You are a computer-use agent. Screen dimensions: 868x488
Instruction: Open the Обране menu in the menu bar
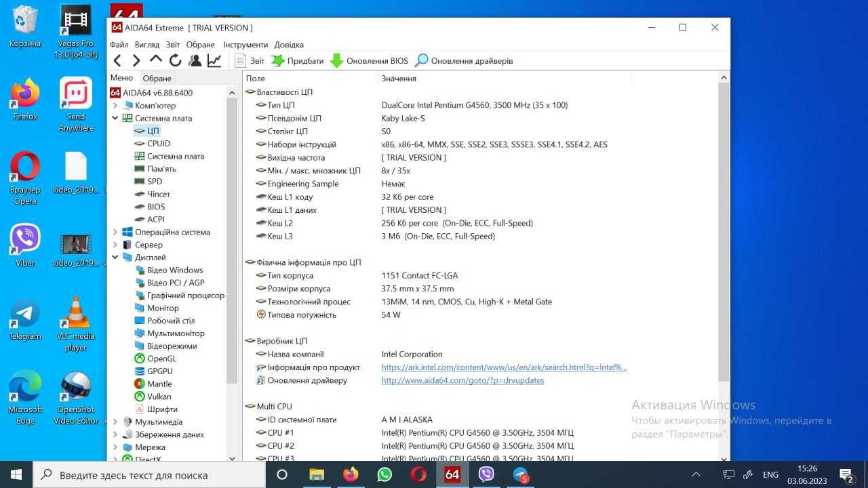click(201, 45)
